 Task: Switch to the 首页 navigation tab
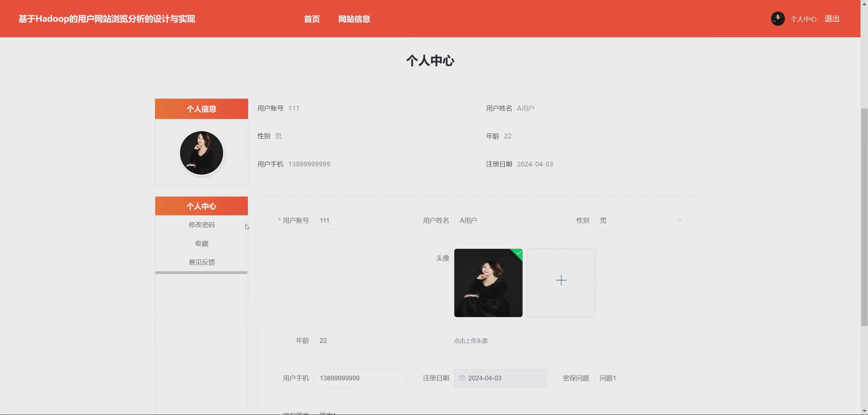[312, 19]
